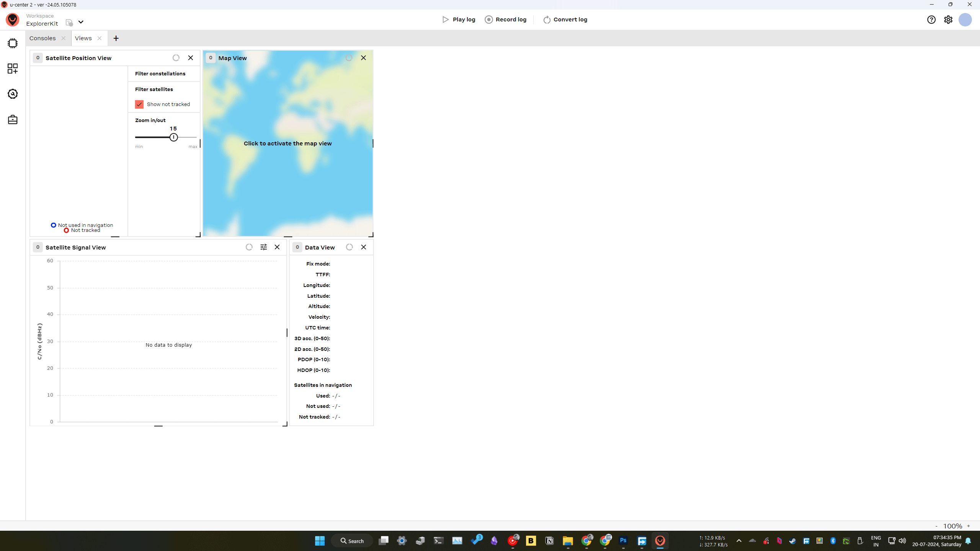Open the help question mark icon

[x=931, y=20]
